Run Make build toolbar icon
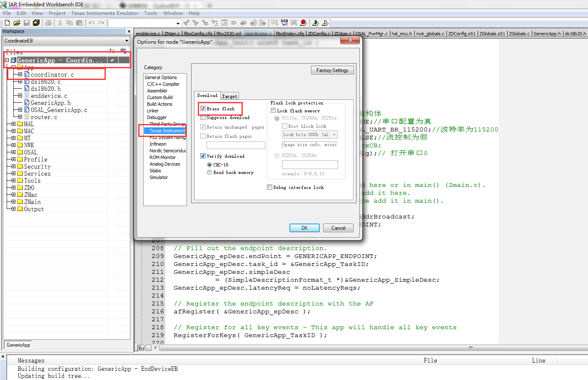Screen dimensions: 588x380 pos(284,23)
